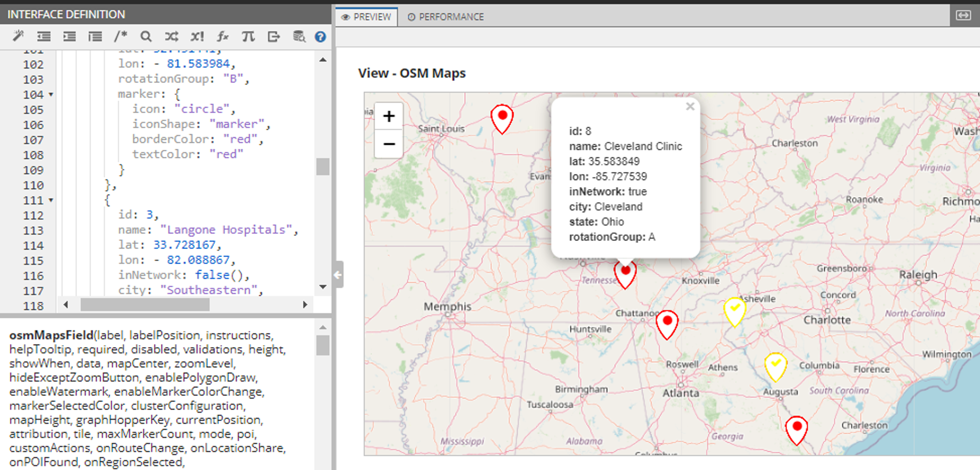This screenshot has width=980, height=470.
Task: Click the inNetwork false() code line
Action: [x=184, y=275]
